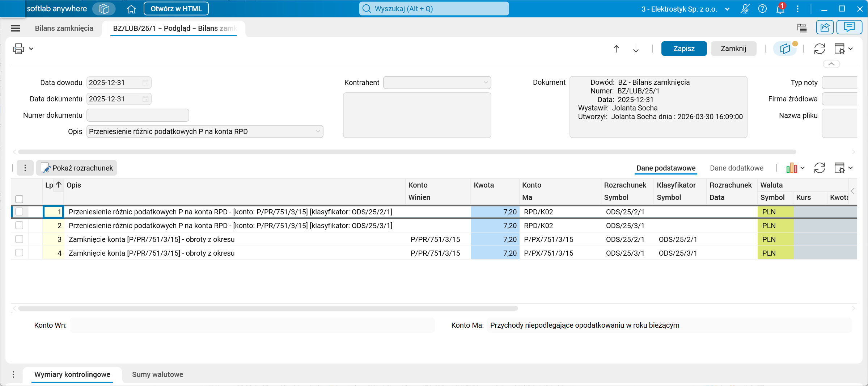Click Otwórz w HTML button
Screen dimensions: 868x386
176,9
